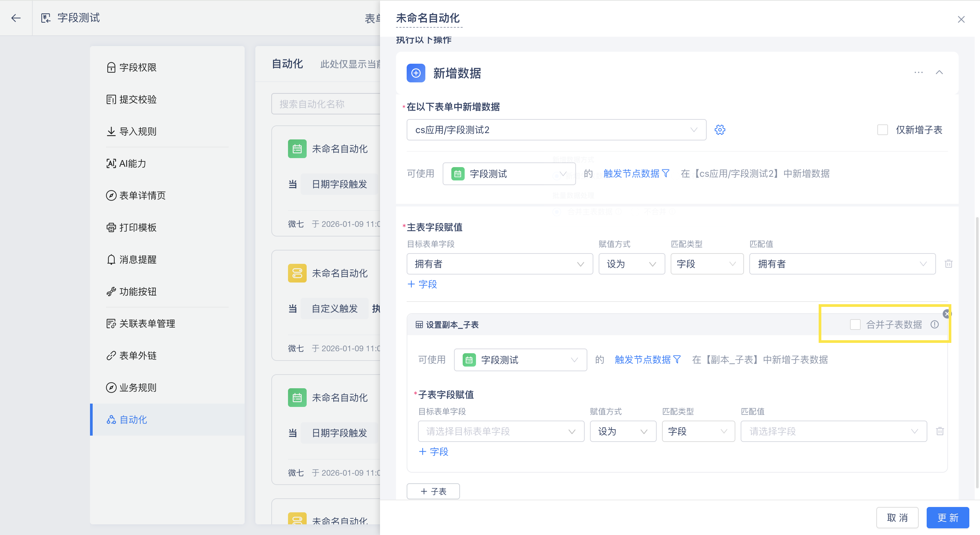Open 表单详情页 in sidebar
The width and height of the screenshot is (980, 535).
(167, 195)
